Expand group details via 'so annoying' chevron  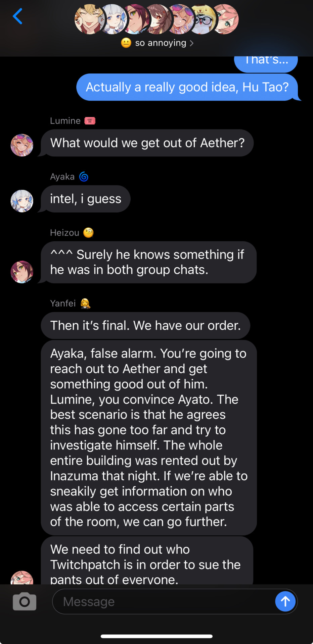point(191,43)
